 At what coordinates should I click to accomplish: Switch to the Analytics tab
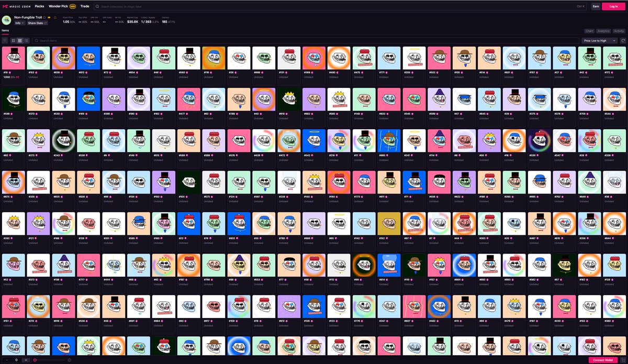(x=603, y=31)
